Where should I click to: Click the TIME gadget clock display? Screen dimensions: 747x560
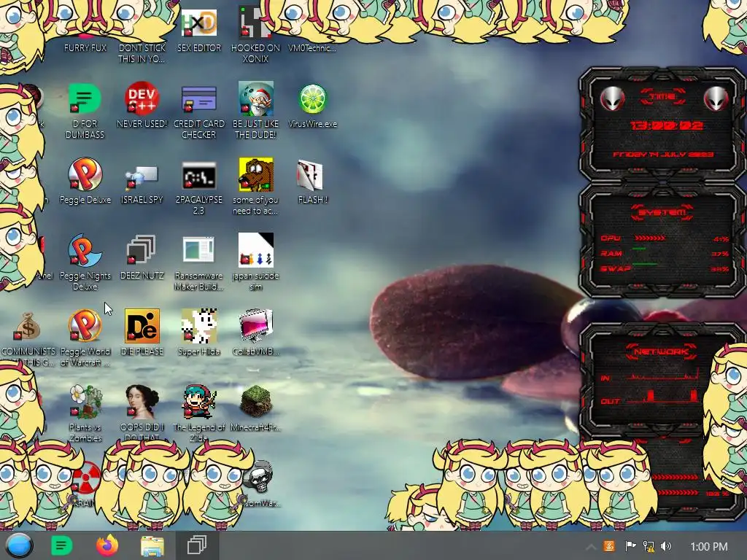point(666,125)
